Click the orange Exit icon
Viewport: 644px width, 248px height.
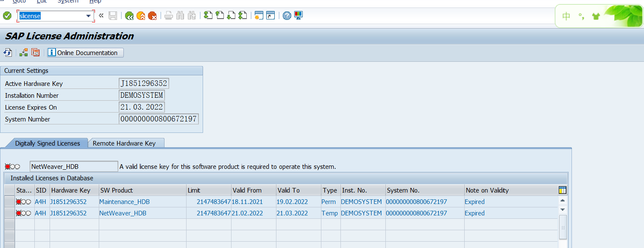tap(141, 16)
